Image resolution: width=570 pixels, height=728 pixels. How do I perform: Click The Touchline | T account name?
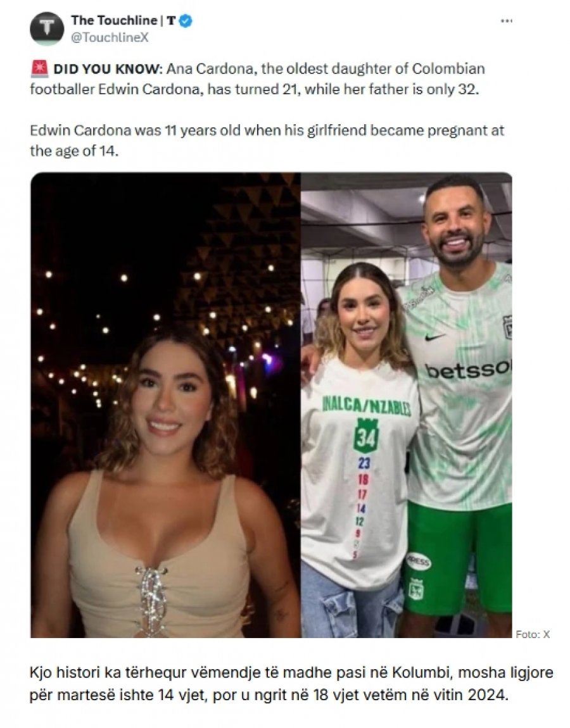pyautogui.click(x=123, y=20)
